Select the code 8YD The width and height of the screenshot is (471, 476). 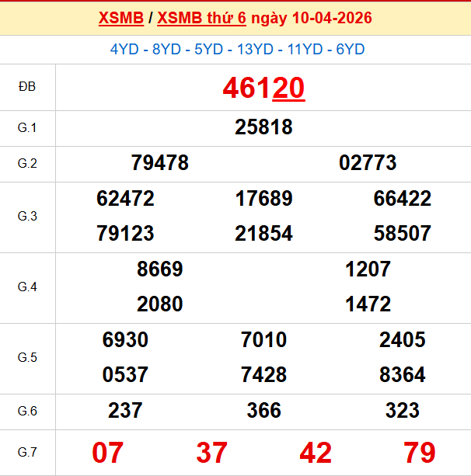point(166,49)
